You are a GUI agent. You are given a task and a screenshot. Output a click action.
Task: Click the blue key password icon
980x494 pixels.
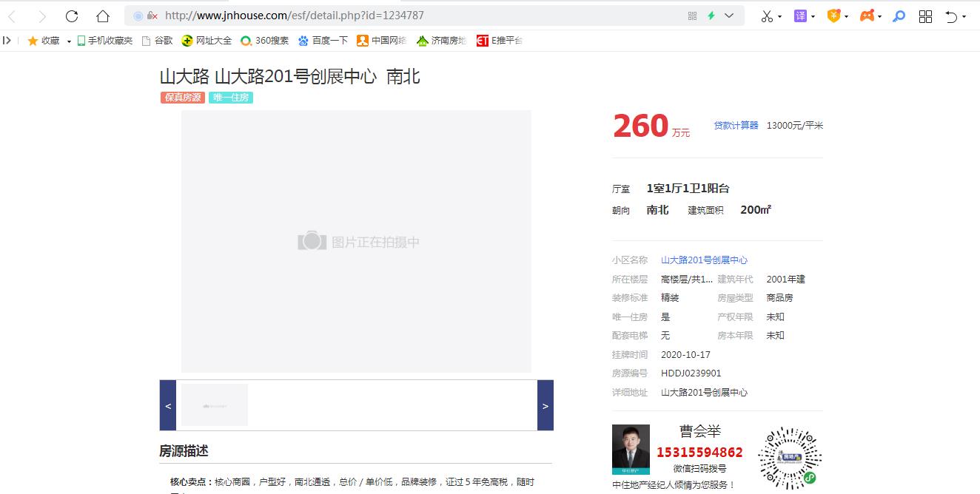click(899, 16)
